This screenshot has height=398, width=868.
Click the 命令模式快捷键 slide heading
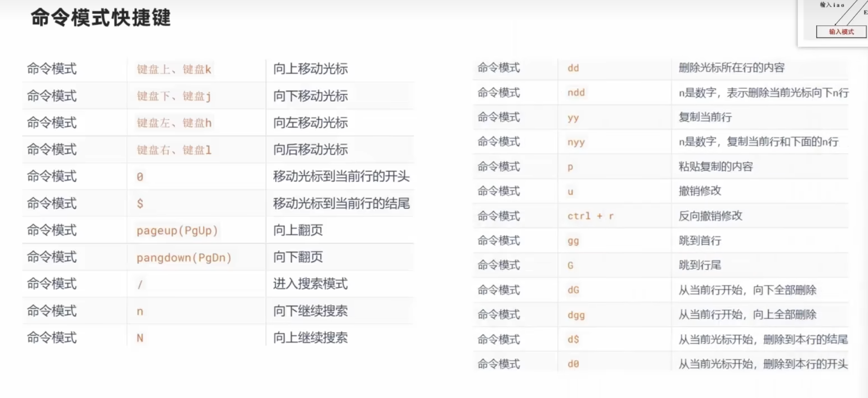100,18
